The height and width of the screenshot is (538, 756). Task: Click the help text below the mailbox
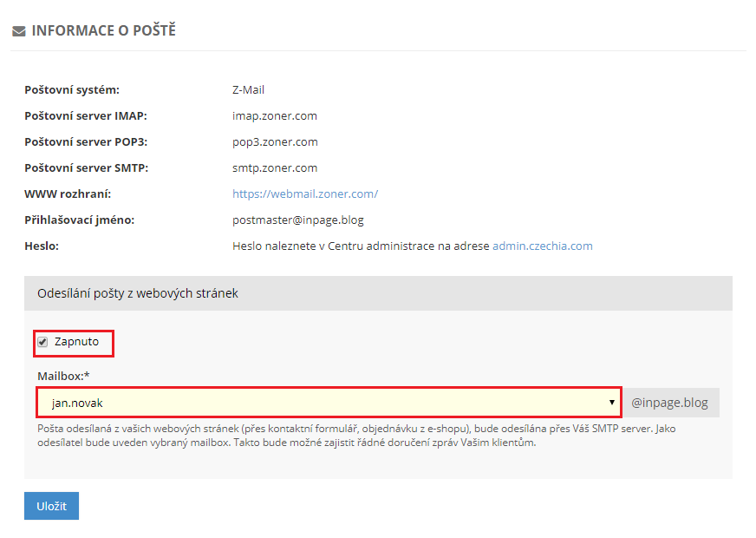[x=347, y=436]
